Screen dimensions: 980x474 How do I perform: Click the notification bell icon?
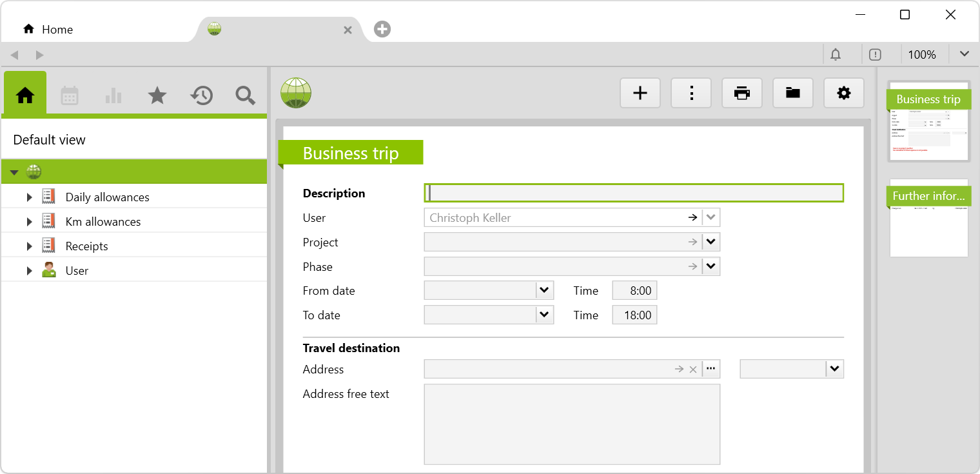pos(836,55)
